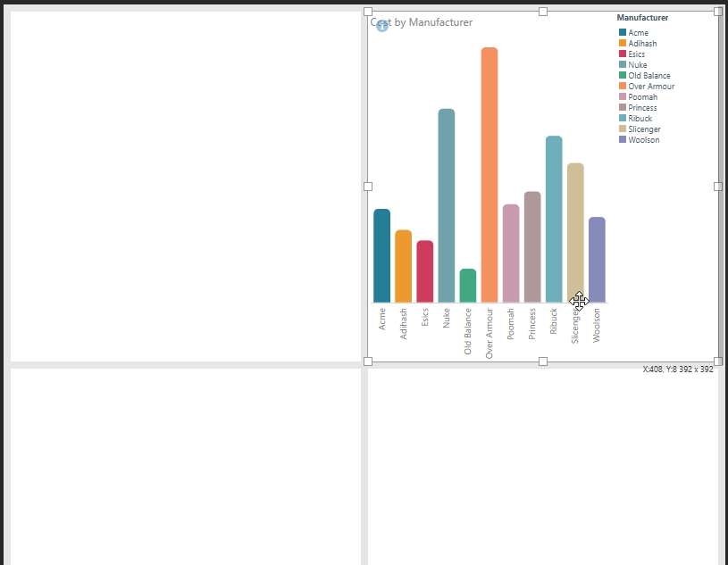Click the Acme bar in the chart
This screenshot has height=565, width=728.
(x=381, y=255)
